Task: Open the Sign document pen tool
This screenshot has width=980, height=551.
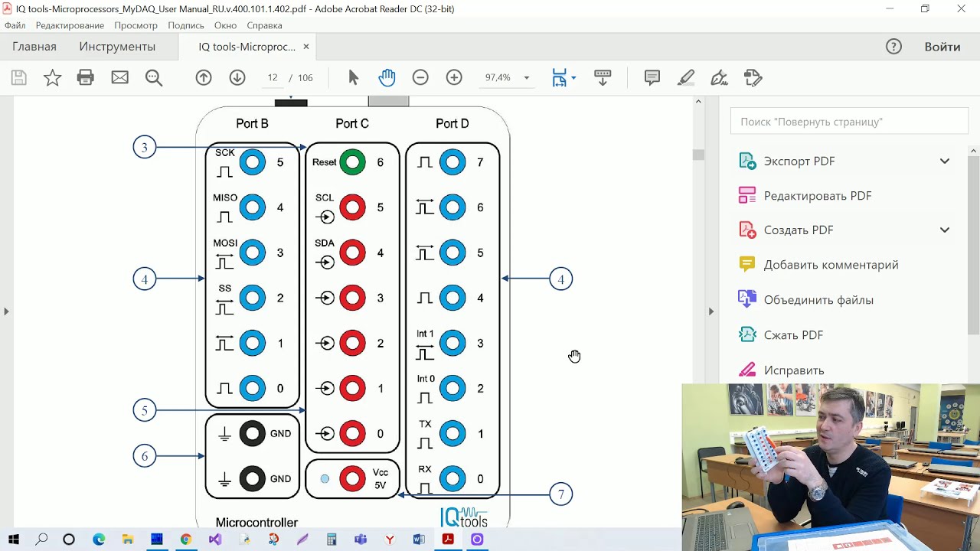Action: (719, 77)
